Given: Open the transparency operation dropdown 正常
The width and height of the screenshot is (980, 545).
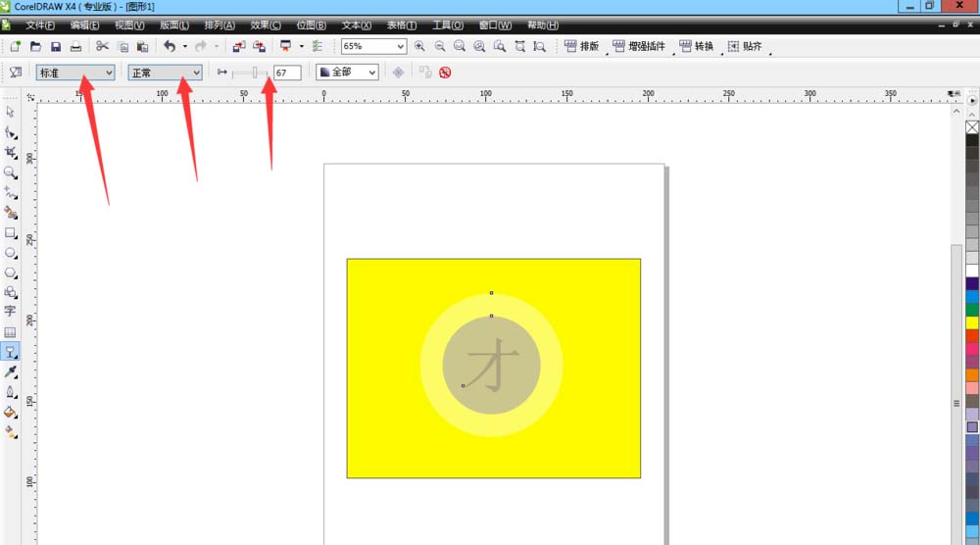Looking at the screenshot, I should pos(165,73).
